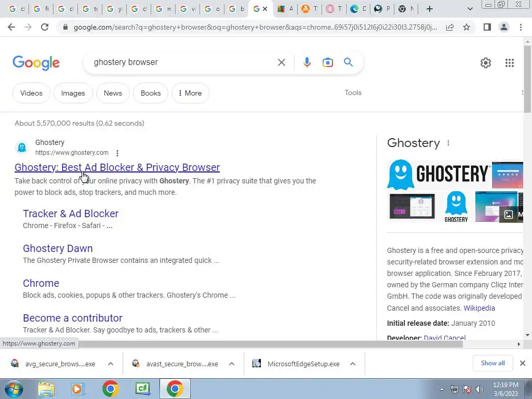Screen dimensions: 532x399
Task: Open the search Tools options
Action: (x=353, y=92)
